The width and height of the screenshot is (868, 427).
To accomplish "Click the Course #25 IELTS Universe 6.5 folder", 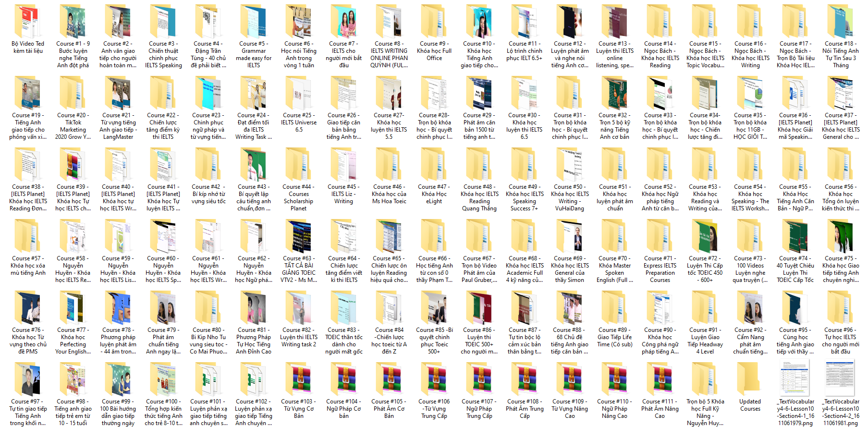I will (299, 94).
